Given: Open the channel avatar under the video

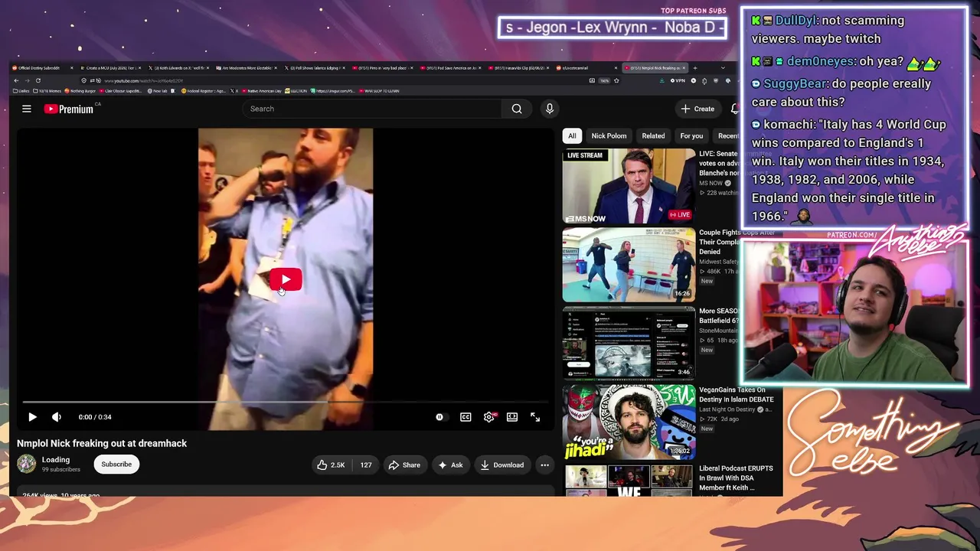Looking at the screenshot, I should tap(27, 464).
